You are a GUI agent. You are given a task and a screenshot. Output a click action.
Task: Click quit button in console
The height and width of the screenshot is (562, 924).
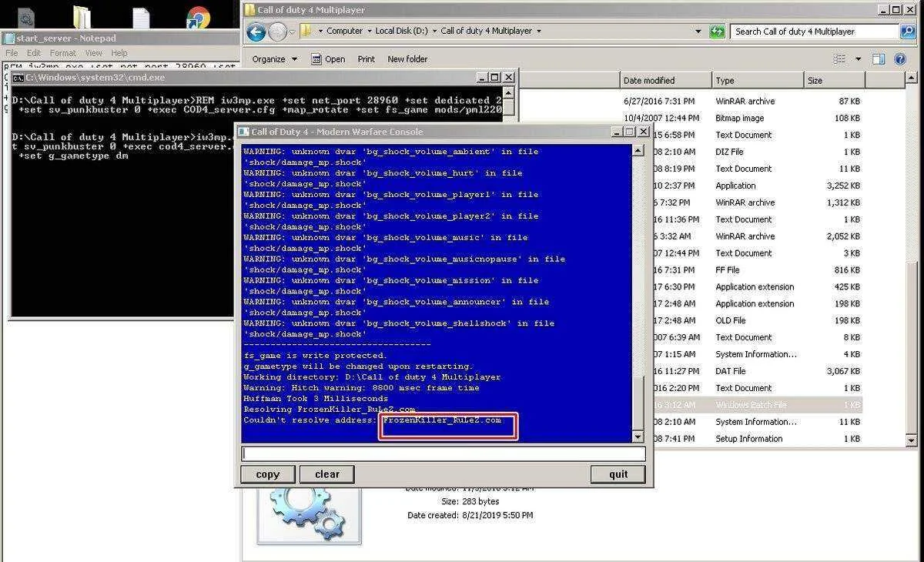pos(618,474)
